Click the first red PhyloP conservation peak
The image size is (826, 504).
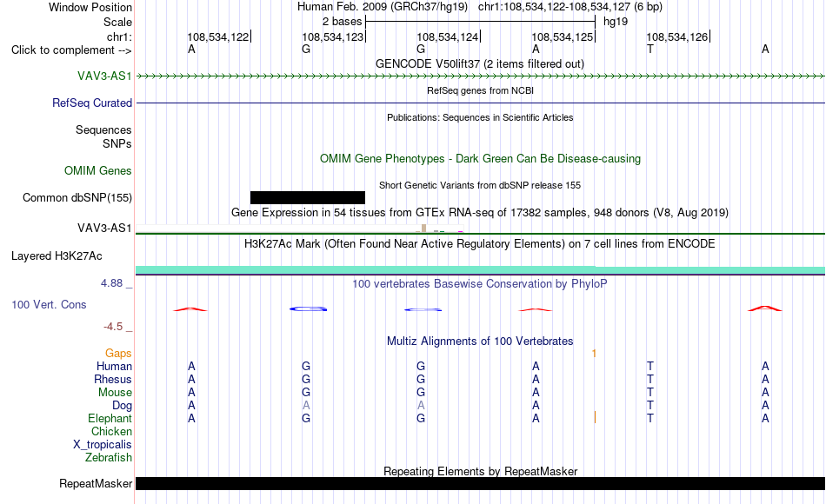(x=190, y=309)
